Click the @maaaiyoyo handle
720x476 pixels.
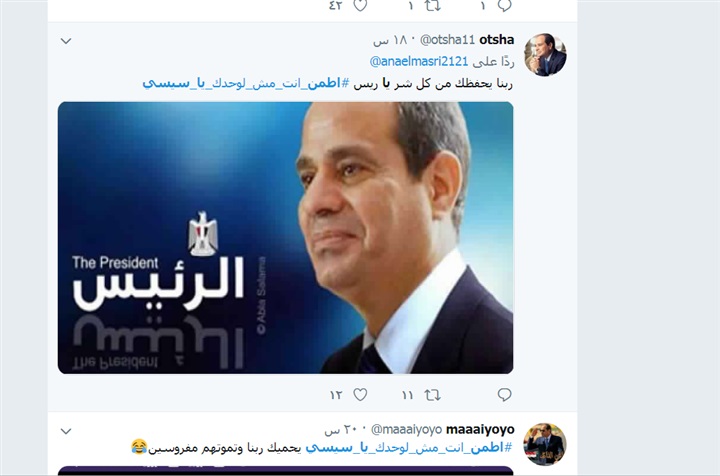point(406,430)
